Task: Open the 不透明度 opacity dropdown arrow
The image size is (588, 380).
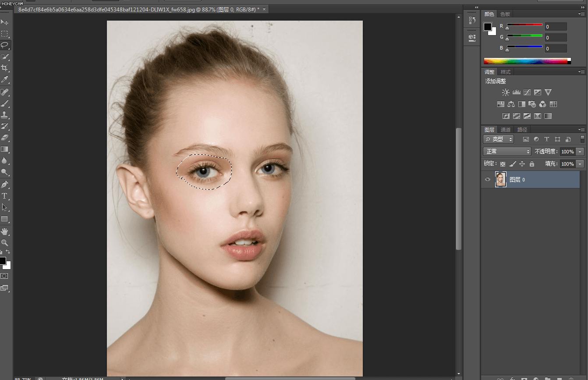Action: click(580, 152)
